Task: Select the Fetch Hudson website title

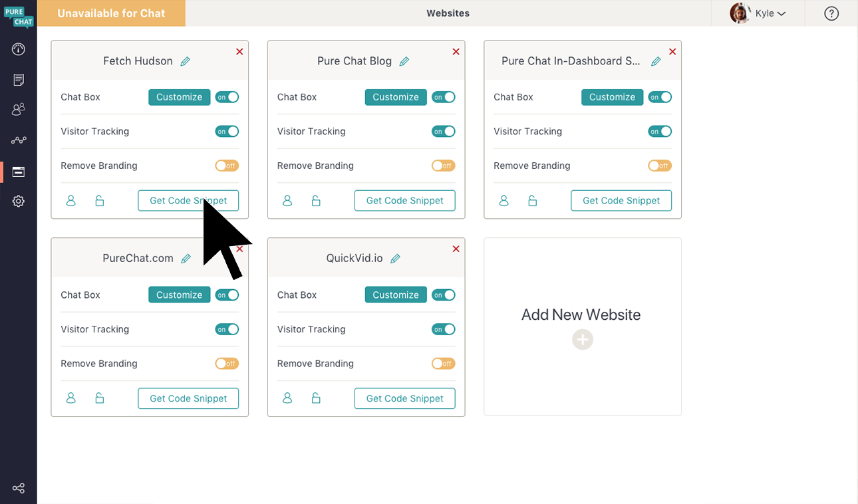Action: pyautogui.click(x=138, y=61)
